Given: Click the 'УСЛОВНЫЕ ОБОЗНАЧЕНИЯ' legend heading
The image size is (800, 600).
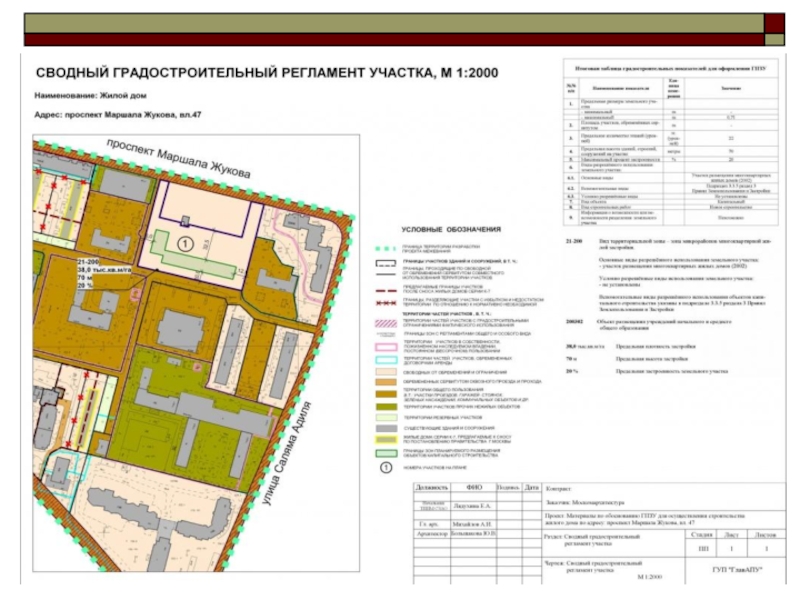Looking at the screenshot, I should 450,229.
